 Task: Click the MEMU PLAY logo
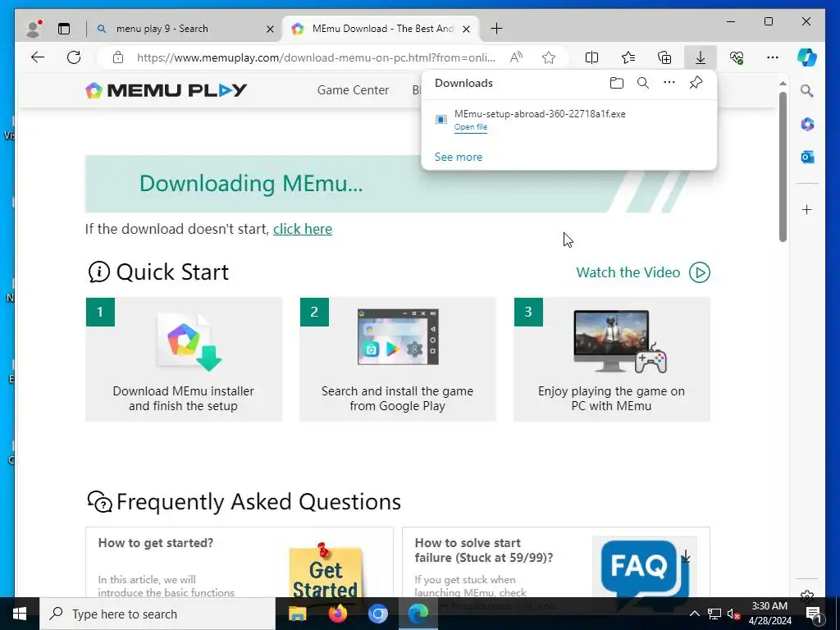pos(166,90)
